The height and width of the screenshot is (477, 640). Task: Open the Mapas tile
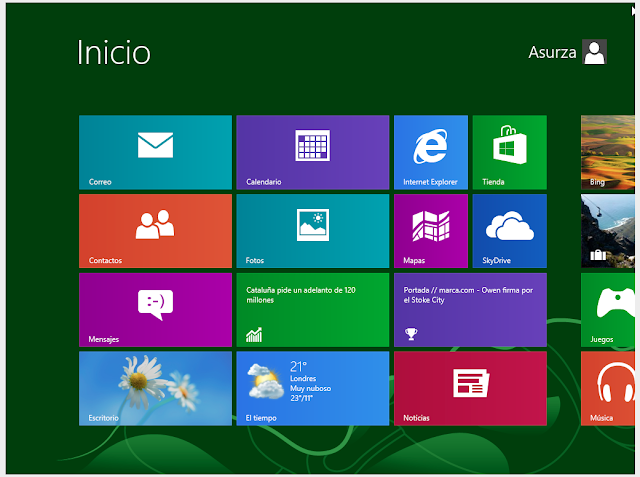(431, 231)
